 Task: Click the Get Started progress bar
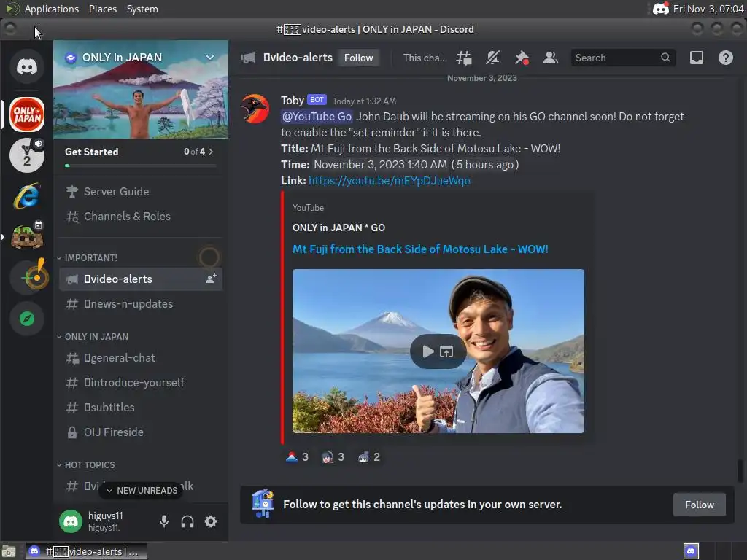(141, 166)
